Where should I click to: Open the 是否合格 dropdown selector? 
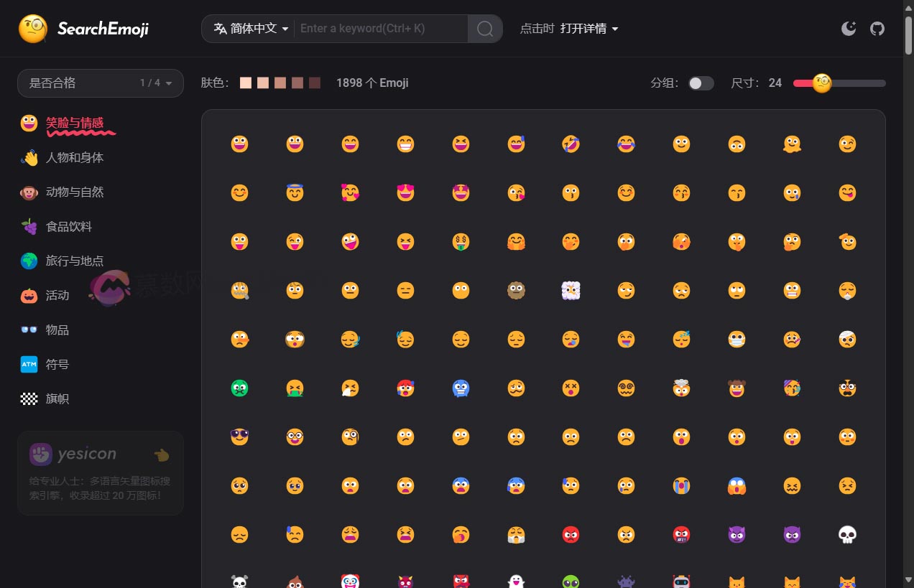(101, 83)
